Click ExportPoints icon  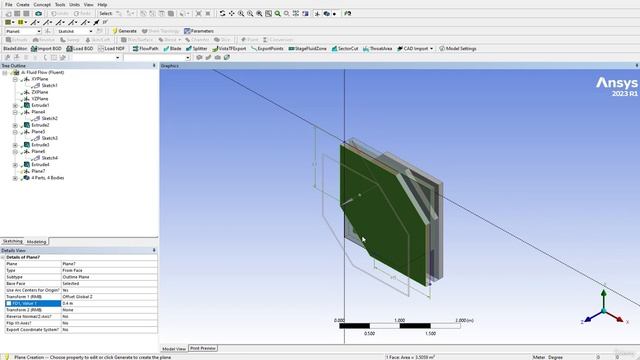[x=267, y=49]
